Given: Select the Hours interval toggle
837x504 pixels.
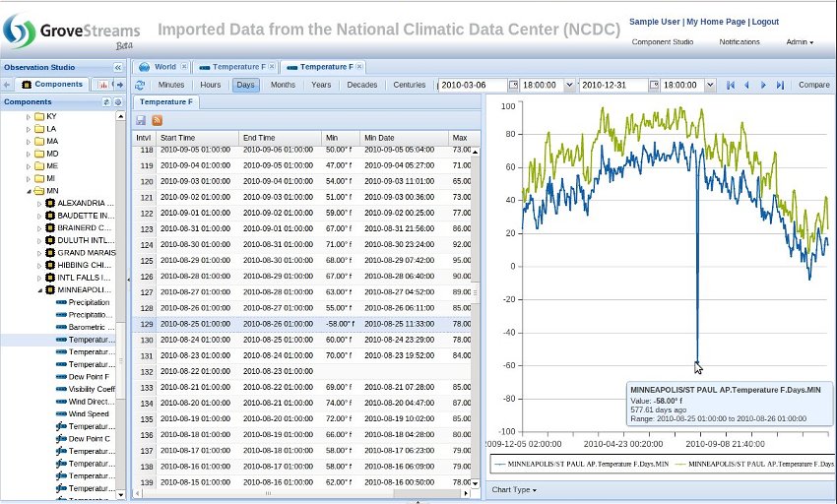Looking at the screenshot, I should click(210, 86).
